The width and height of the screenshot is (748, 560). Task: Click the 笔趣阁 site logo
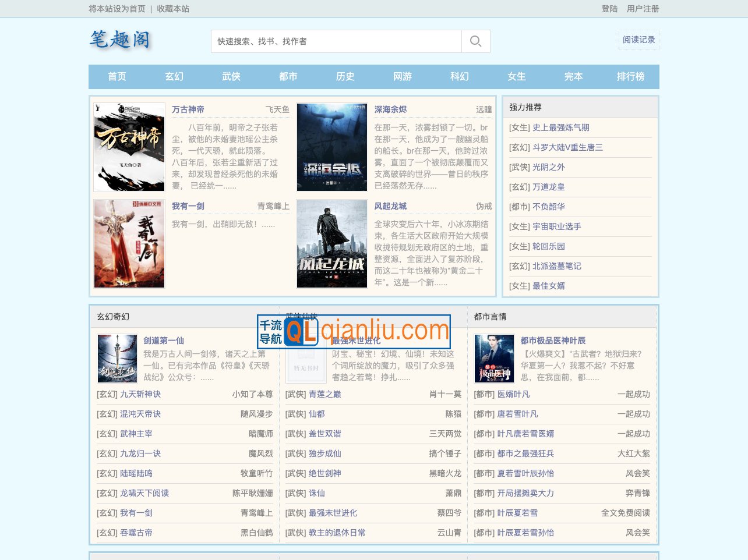(x=120, y=40)
